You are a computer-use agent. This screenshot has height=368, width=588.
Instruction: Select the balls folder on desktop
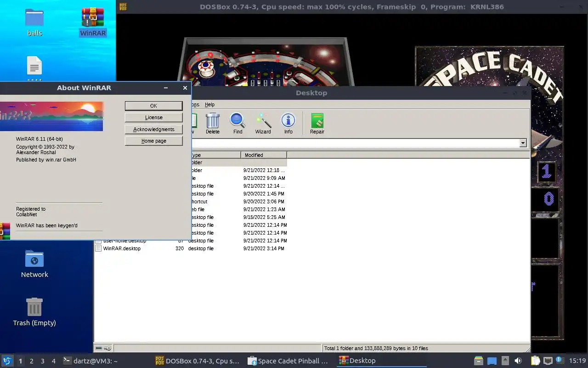(x=34, y=22)
